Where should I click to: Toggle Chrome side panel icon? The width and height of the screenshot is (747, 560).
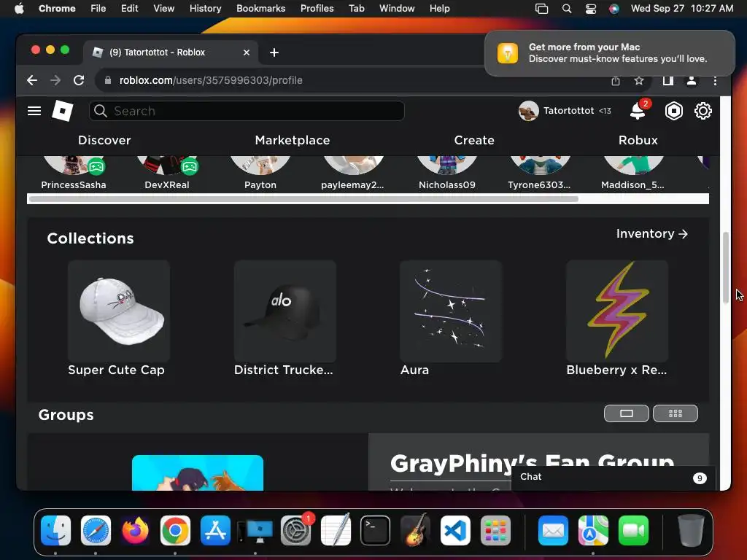click(668, 80)
